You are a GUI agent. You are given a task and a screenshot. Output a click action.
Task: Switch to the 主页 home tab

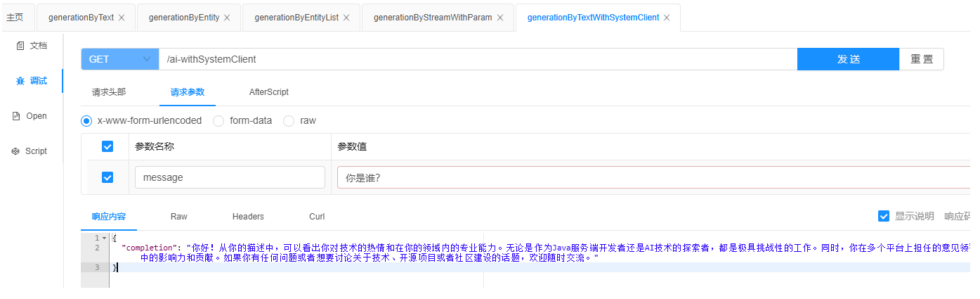point(15,18)
